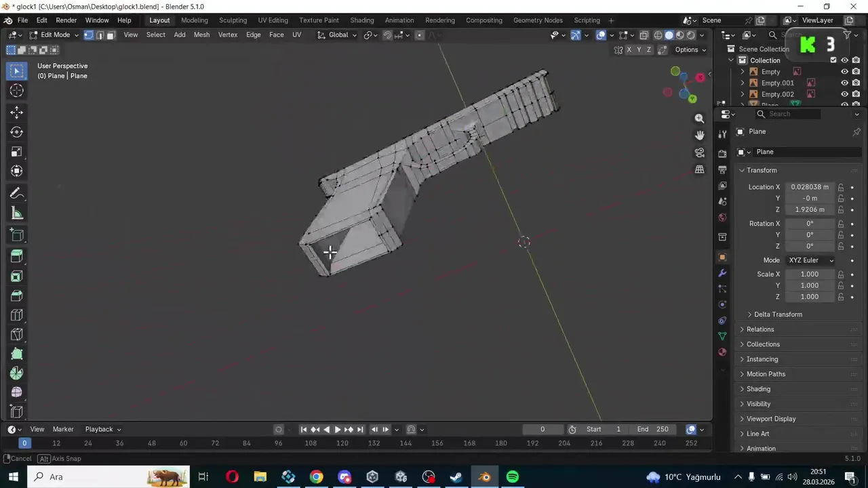The width and height of the screenshot is (868, 488).
Task: Open the Mesh menu
Action: pos(201,35)
